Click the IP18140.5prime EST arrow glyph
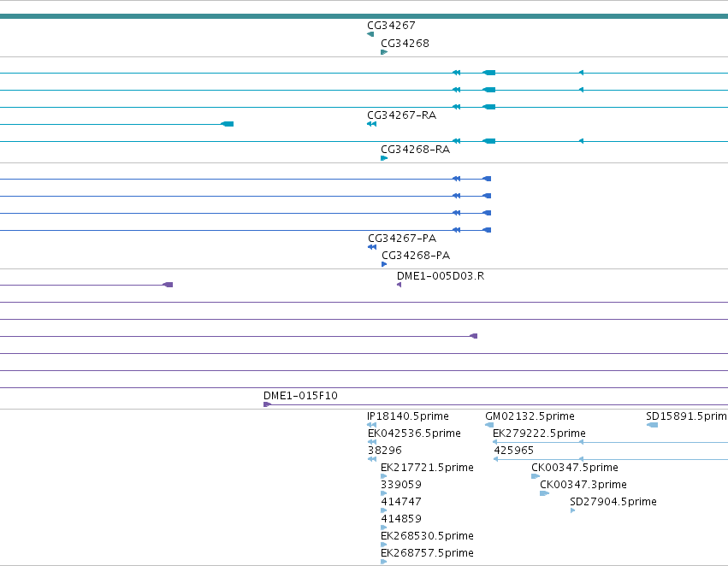This screenshot has width=728, height=566. tap(371, 424)
